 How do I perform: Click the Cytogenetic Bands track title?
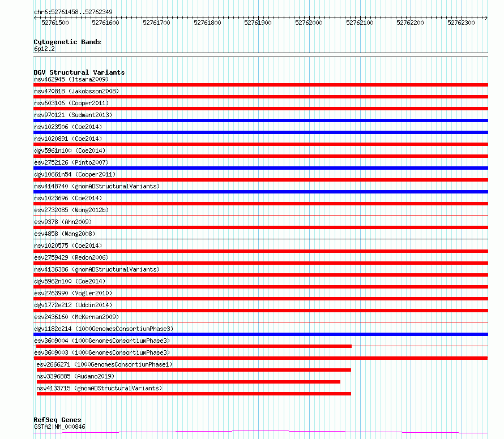pos(67,42)
